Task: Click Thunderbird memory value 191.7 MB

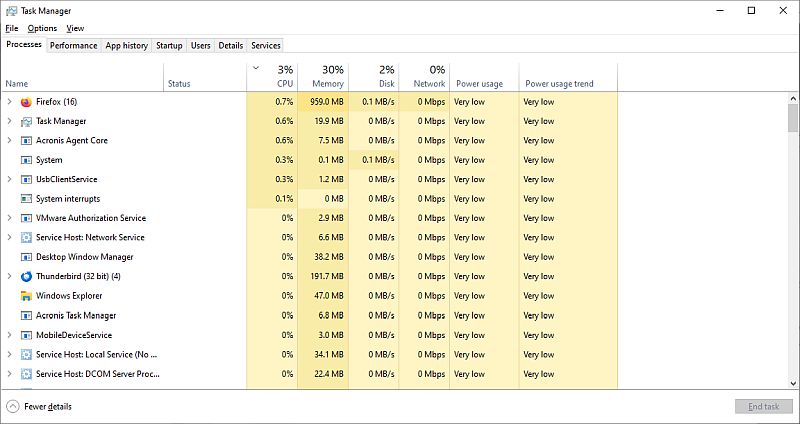Action: [x=329, y=277]
